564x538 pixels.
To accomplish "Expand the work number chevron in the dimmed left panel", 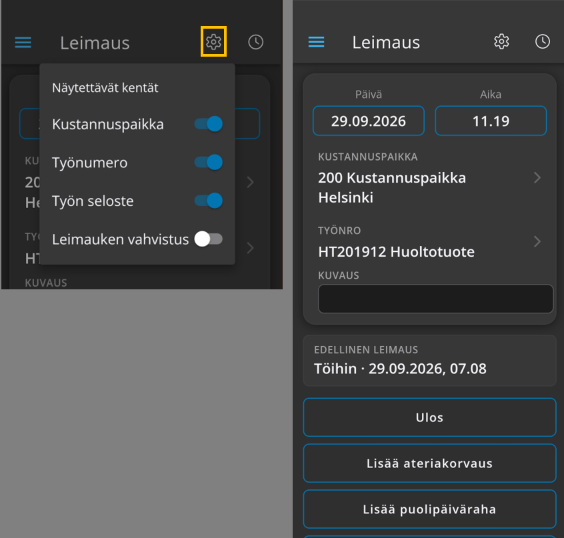I will point(250,248).
